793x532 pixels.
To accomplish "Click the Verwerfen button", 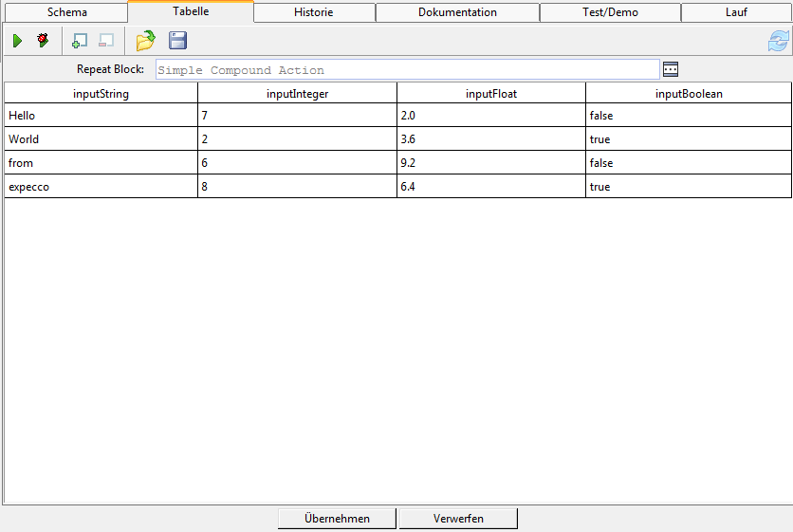I will tap(458, 519).
